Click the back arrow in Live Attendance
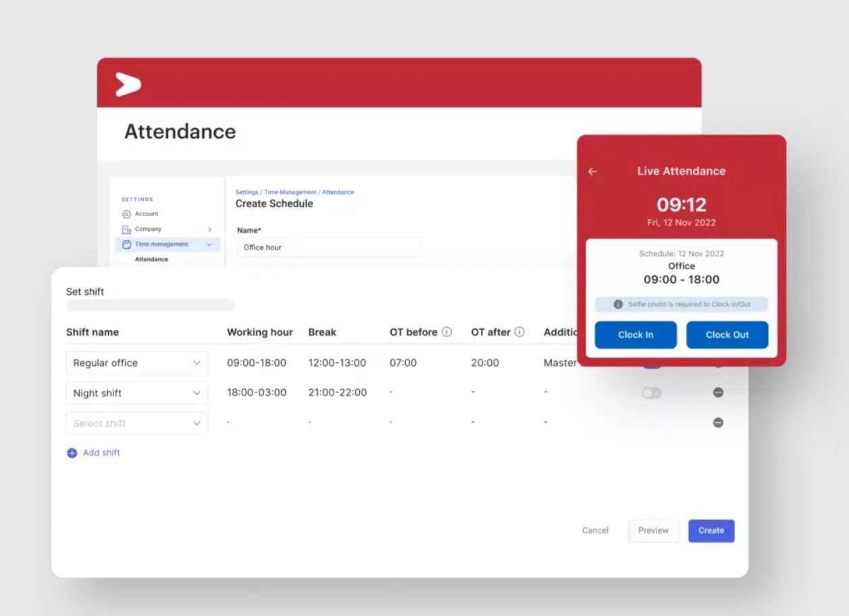The height and width of the screenshot is (616, 849). (592, 172)
